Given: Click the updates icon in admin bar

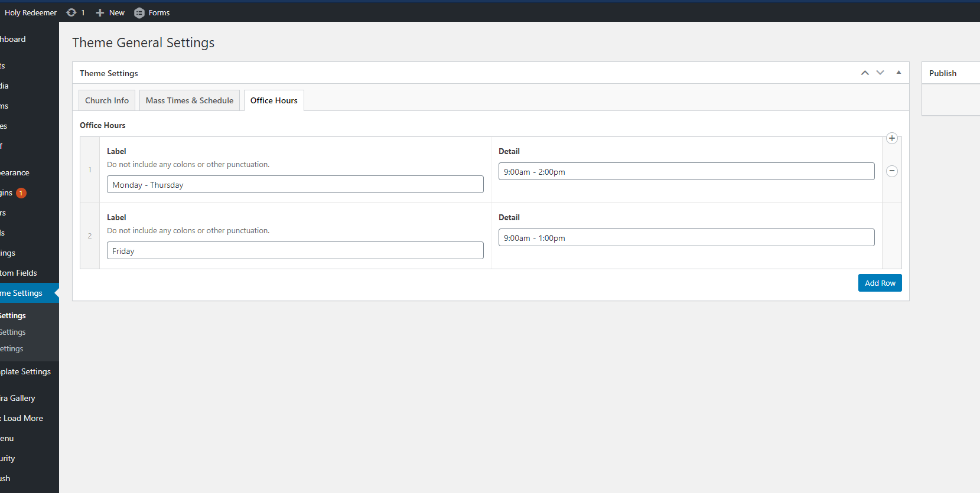Looking at the screenshot, I should (x=71, y=12).
